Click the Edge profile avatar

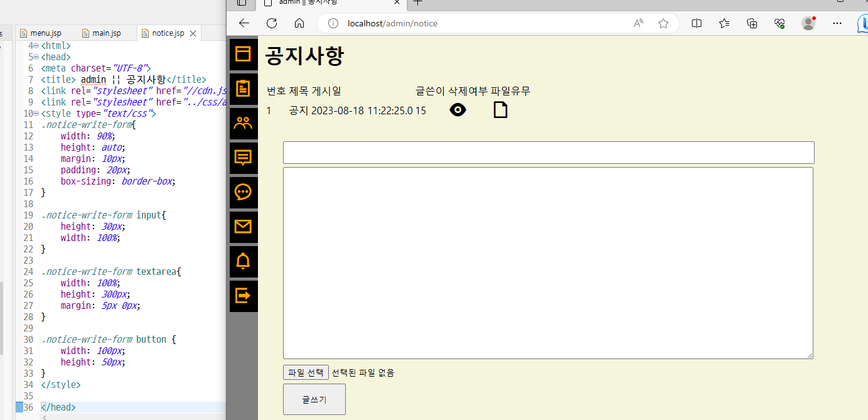808,23
